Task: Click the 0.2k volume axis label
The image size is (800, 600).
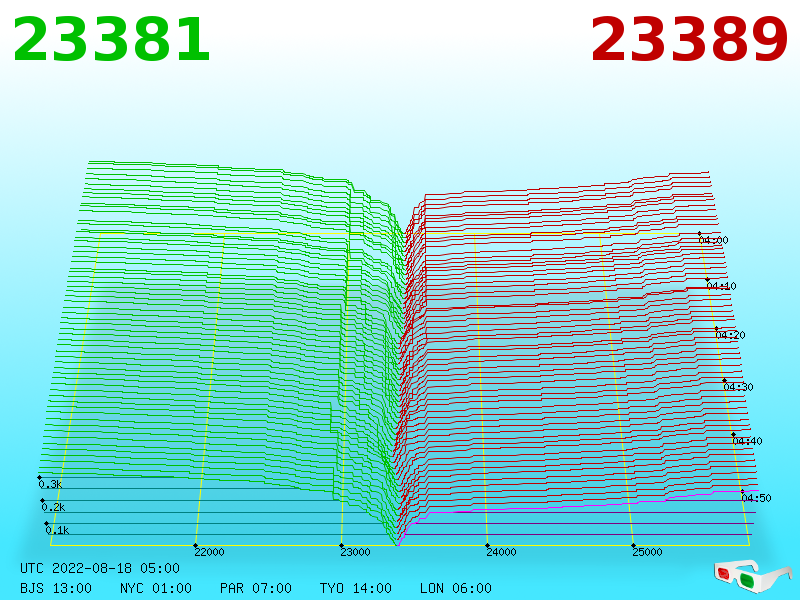Action: [x=53, y=507]
